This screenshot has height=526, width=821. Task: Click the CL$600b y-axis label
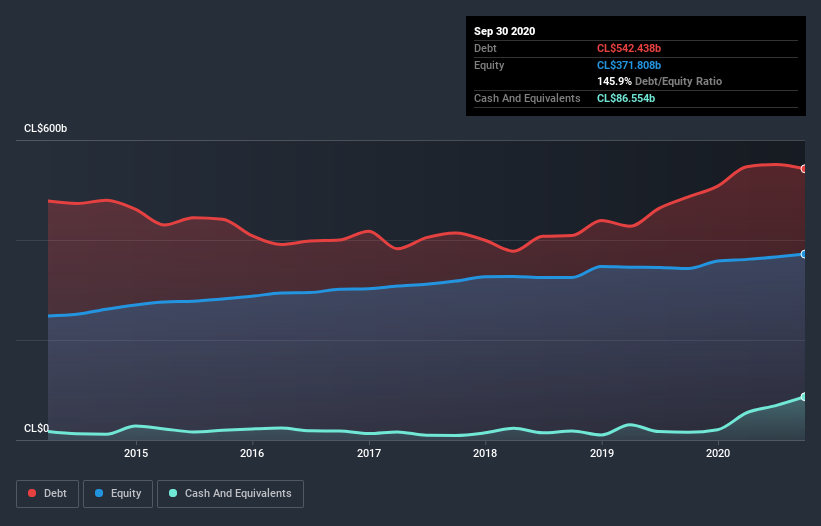coord(46,128)
